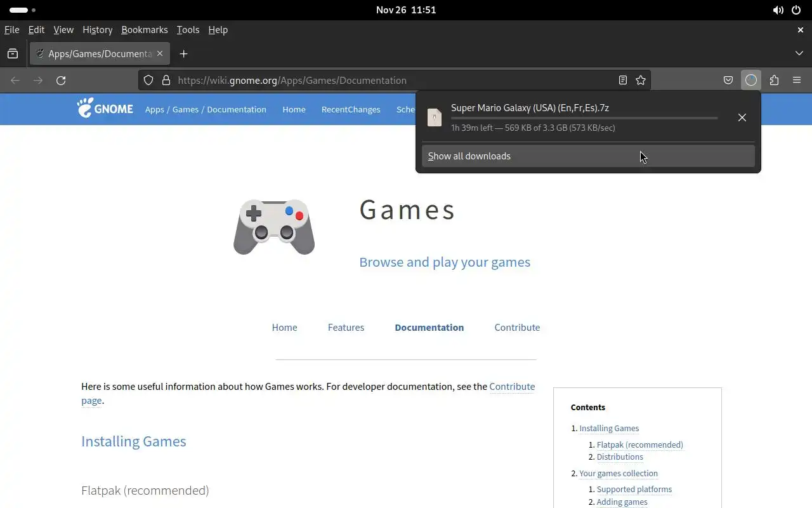This screenshot has height=508, width=812.
Task: Go to Features section tab
Action: (x=346, y=328)
